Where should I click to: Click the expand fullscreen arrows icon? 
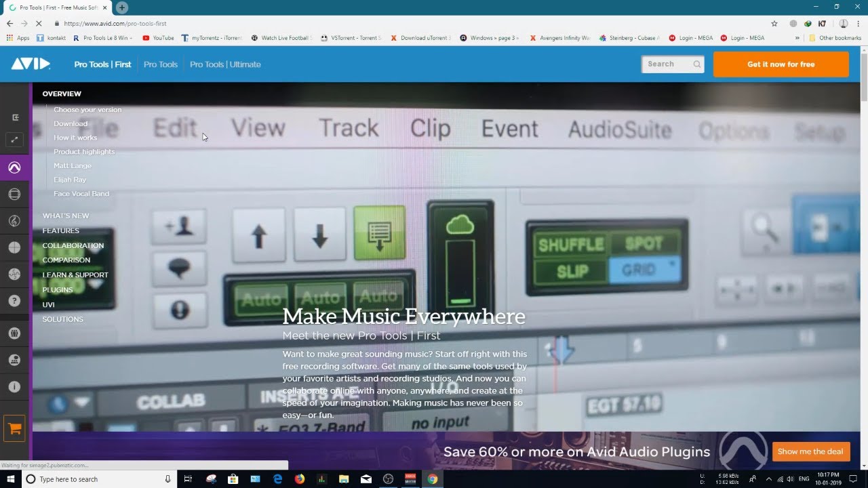click(15, 140)
